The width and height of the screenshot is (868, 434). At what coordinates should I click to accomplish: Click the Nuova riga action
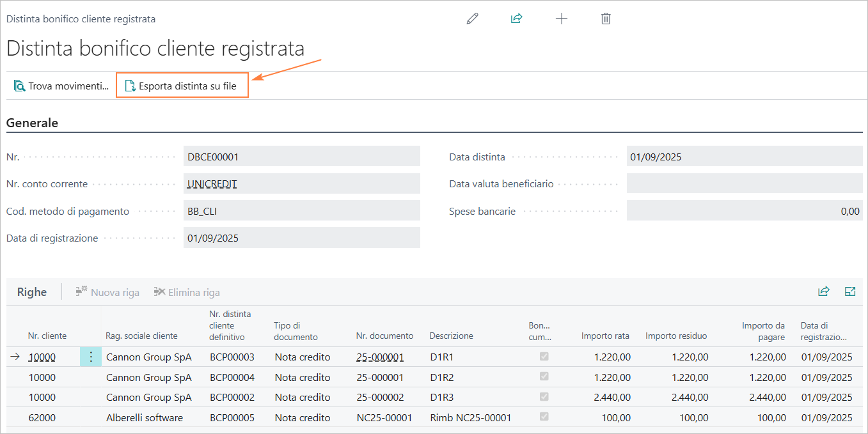(107, 292)
